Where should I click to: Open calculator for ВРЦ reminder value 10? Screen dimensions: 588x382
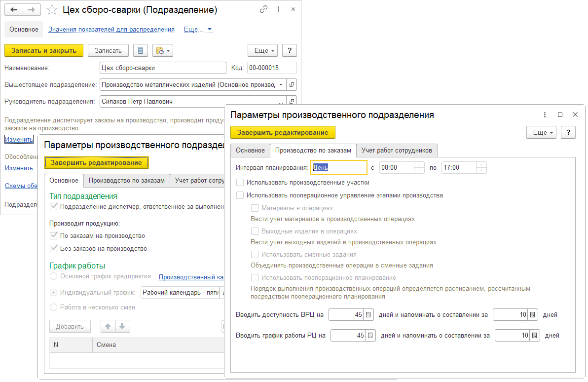click(532, 315)
